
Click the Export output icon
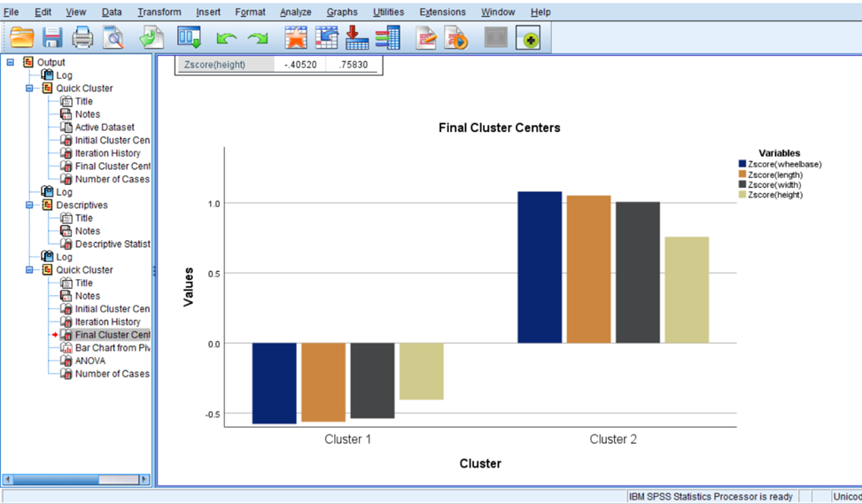[x=151, y=38]
